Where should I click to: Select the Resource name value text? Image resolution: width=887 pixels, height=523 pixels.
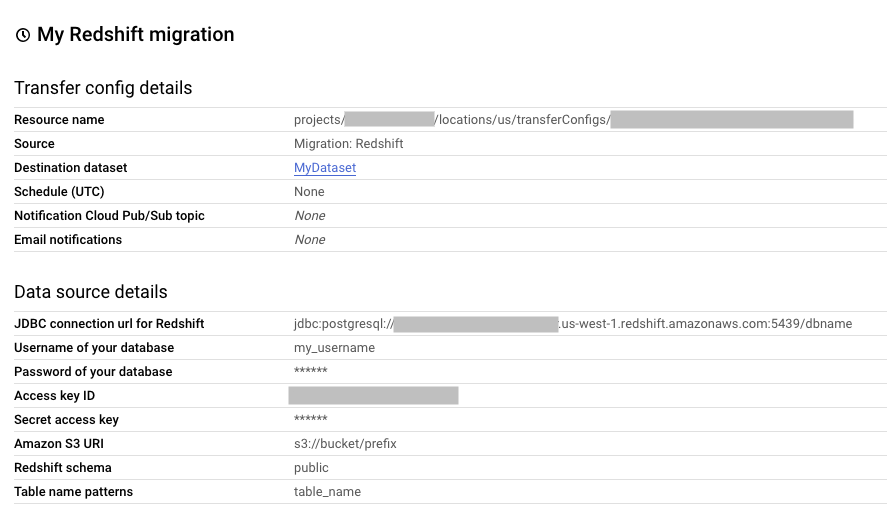pyautogui.click(x=573, y=120)
